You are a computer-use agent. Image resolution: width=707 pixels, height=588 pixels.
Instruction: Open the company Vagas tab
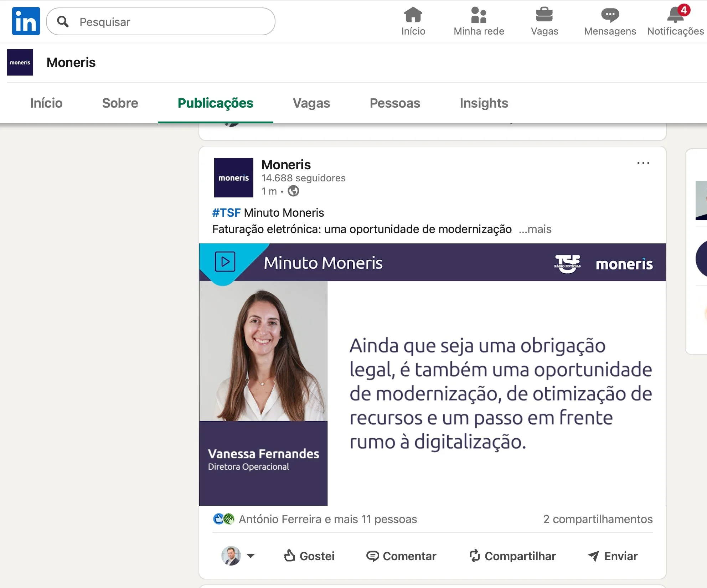coord(311,103)
